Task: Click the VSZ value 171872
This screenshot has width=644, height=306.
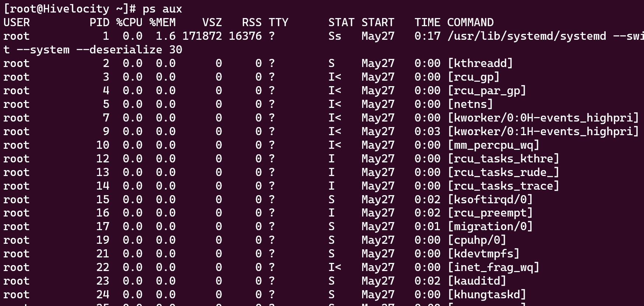Action: 202,36
